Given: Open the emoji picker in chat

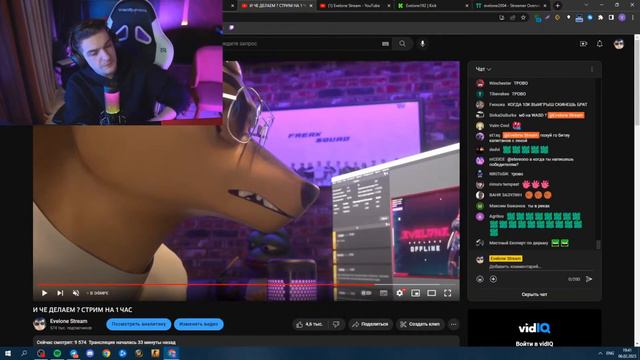Looking at the screenshot, I should coord(480,279).
